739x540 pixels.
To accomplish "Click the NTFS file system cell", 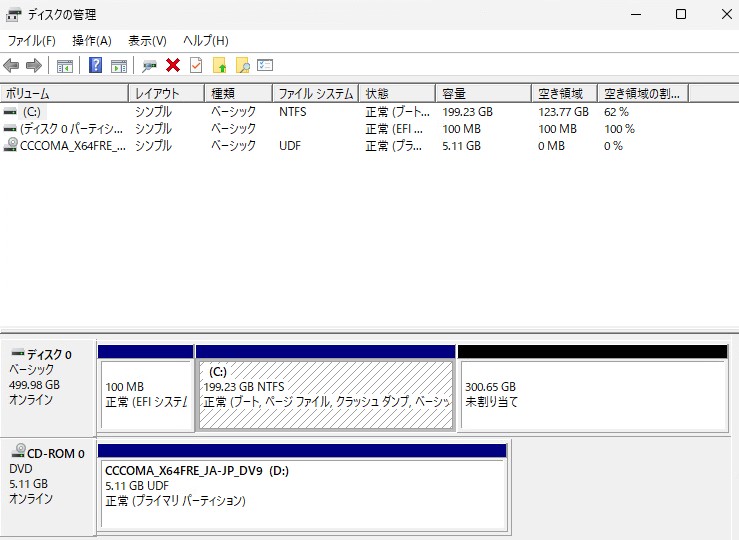I will [293, 112].
